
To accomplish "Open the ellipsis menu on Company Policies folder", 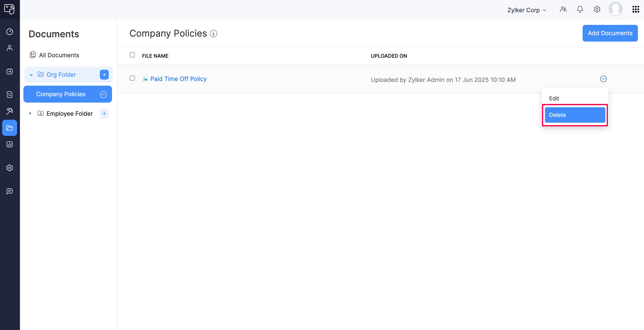I will (x=103, y=94).
